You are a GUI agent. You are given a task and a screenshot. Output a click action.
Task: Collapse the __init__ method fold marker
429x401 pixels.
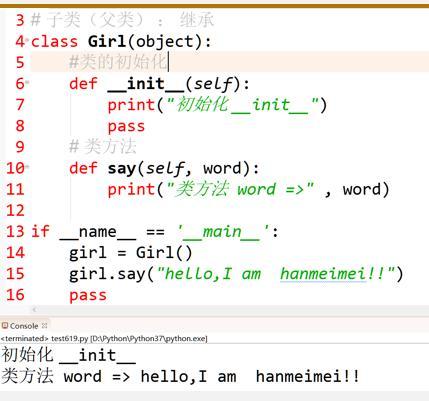[27, 82]
